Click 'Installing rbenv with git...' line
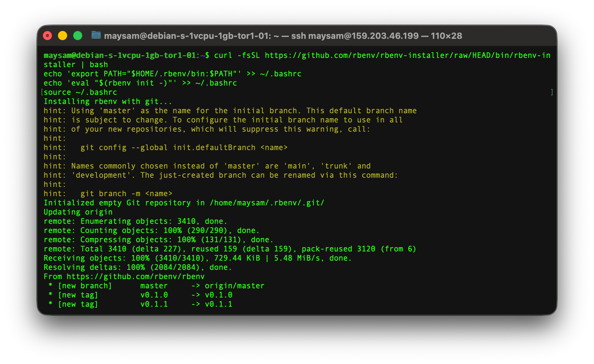Screen dimensions: 594x364 pos(108,101)
